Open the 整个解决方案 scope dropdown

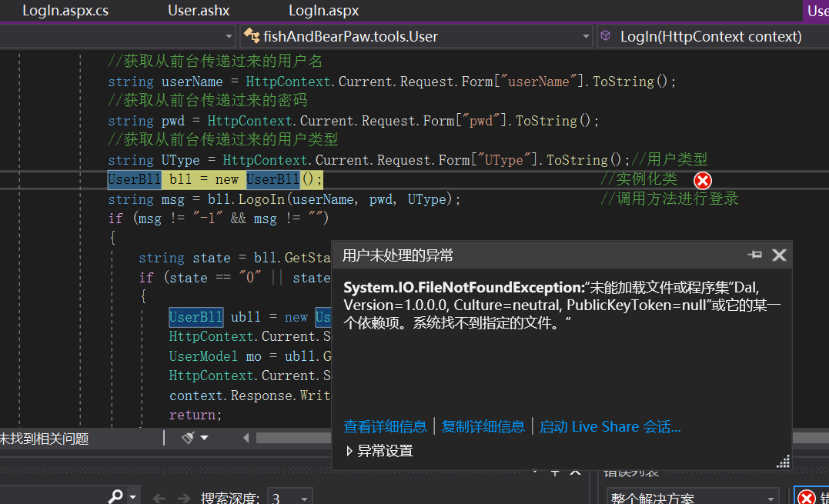click(x=693, y=497)
